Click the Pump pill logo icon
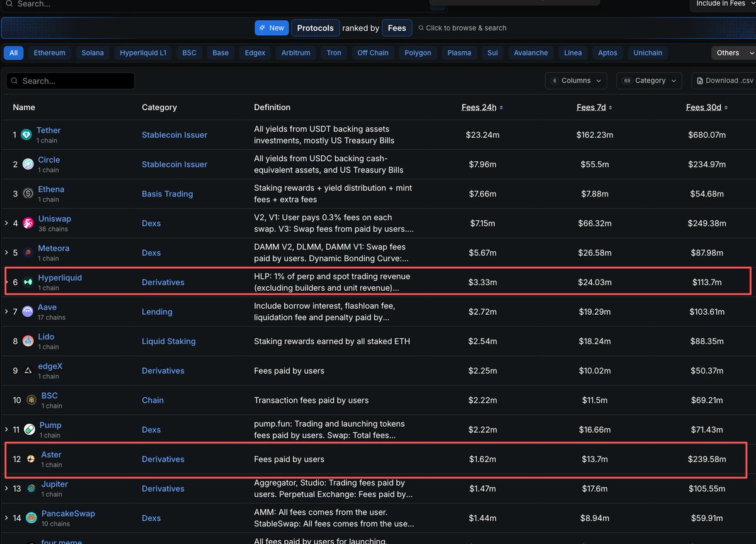Screen dimensions: 756x544 point(30,429)
